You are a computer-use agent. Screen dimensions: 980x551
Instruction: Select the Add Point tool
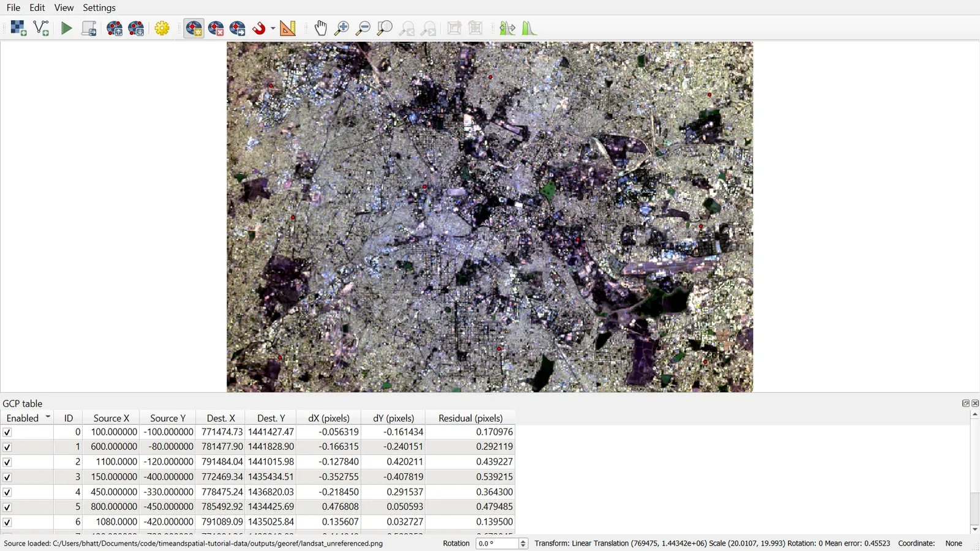click(x=194, y=28)
